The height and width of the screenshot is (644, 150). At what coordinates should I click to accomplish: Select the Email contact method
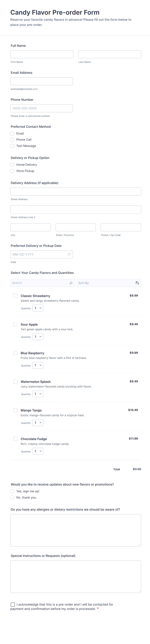[12, 134]
